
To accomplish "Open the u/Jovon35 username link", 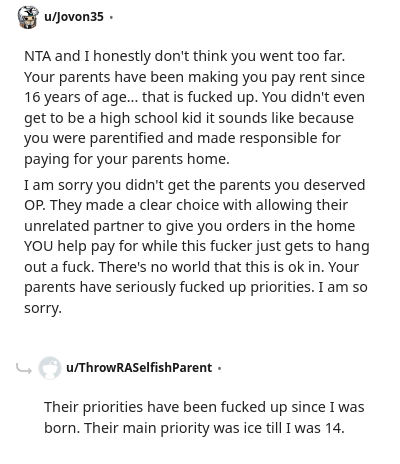I will tap(74, 17).
